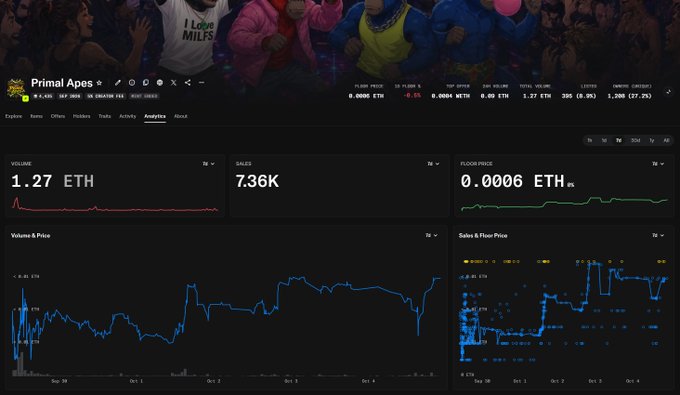Image resolution: width=680 pixels, height=395 pixels.
Task: Click the 1,208 unique owners stat
Action: click(629, 96)
